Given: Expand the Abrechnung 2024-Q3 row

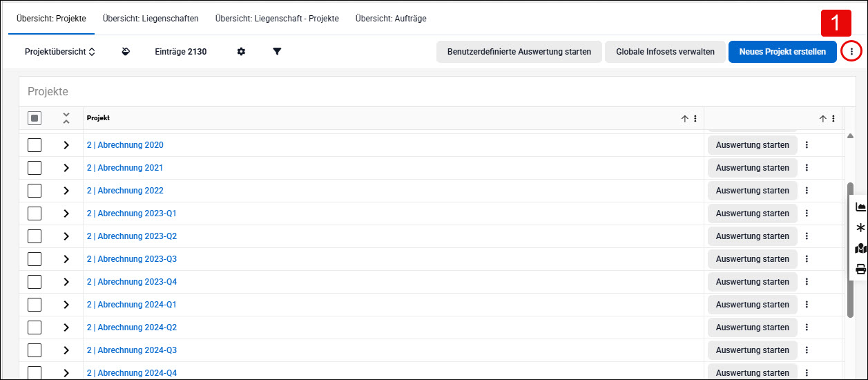Looking at the screenshot, I should [x=66, y=350].
